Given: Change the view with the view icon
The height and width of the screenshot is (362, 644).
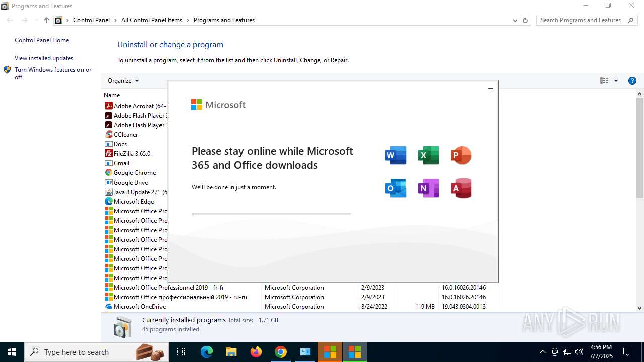Looking at the screenshot, I should 604,81.
